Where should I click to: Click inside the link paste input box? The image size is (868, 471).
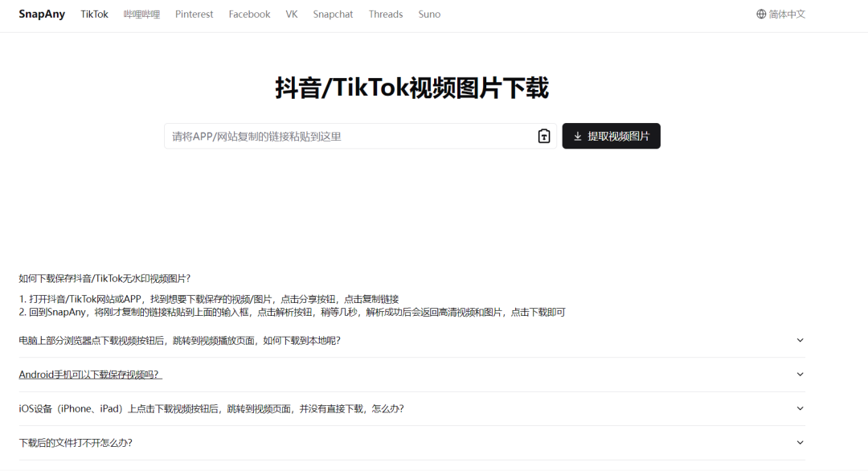(x=338, y=136)
